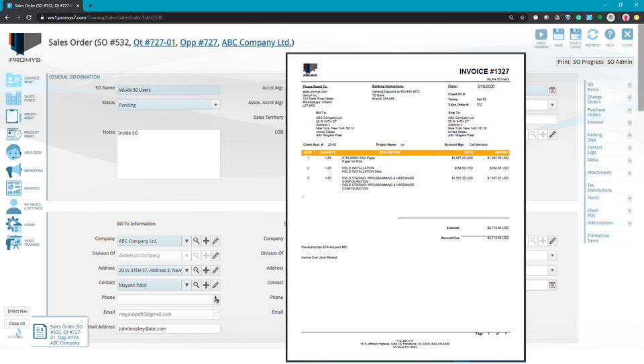
Task: Click the SO Progress button
Action: coord(588,62)
